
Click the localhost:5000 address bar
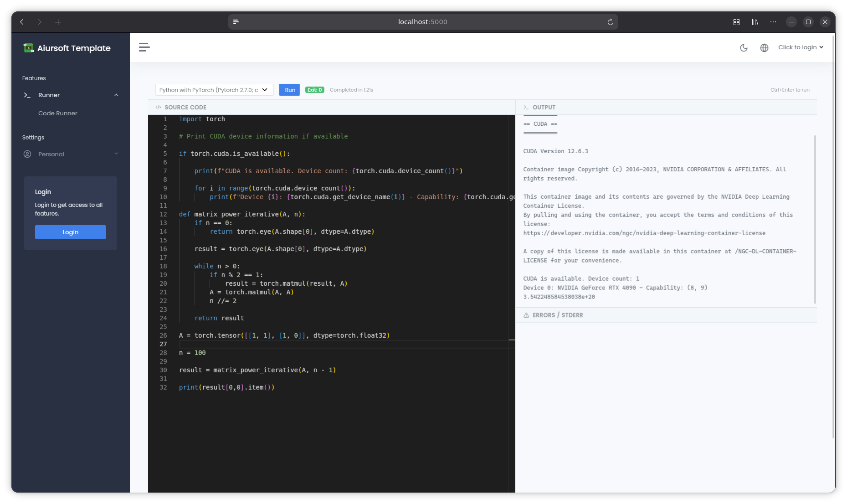pos(423,22)
